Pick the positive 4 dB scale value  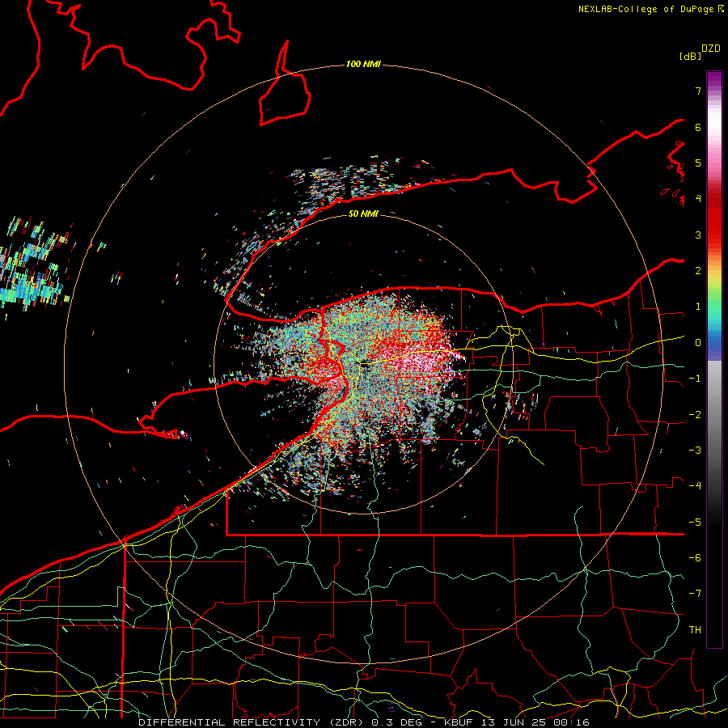point(698,199)
